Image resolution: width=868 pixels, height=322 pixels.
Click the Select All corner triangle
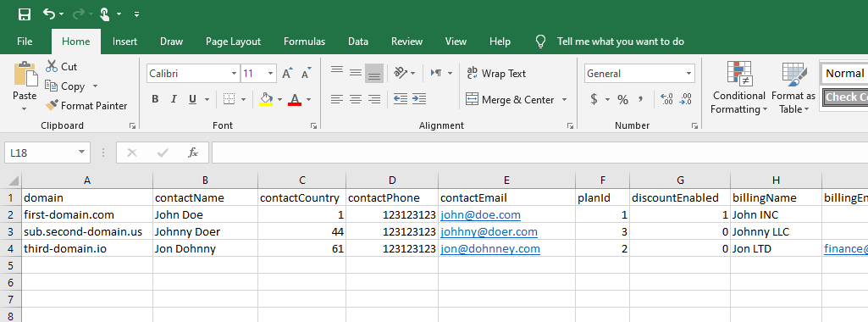pos(13,180)
